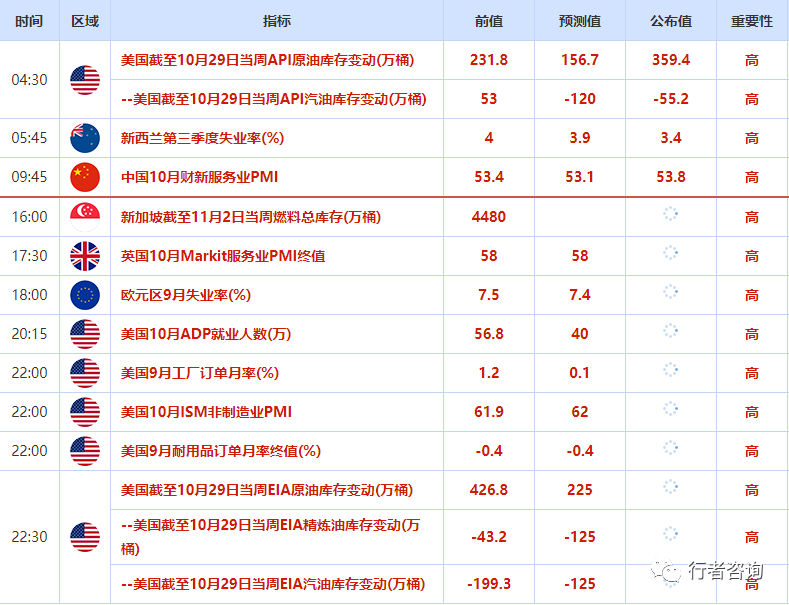Click loading spinner in 耐用品订单月率终值 row
This screenshot has width=789, height=605.
[670, 448]
